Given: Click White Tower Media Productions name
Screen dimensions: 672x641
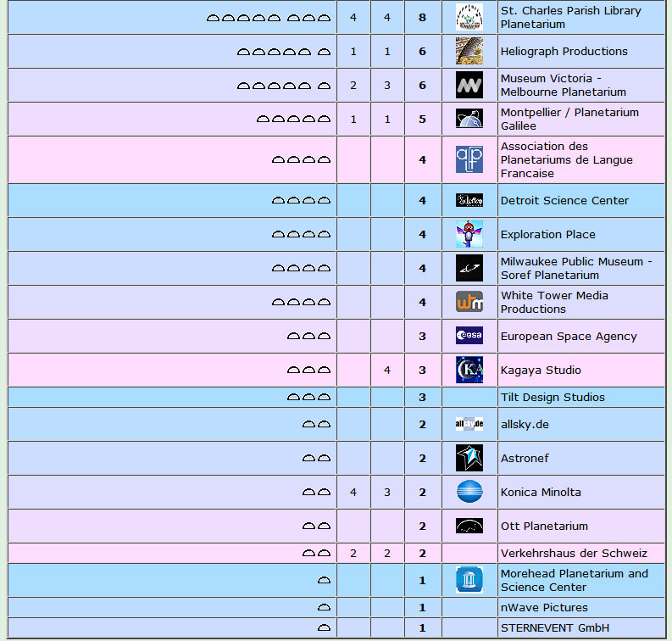Looking at the screenshot, I should click(554, 302).
